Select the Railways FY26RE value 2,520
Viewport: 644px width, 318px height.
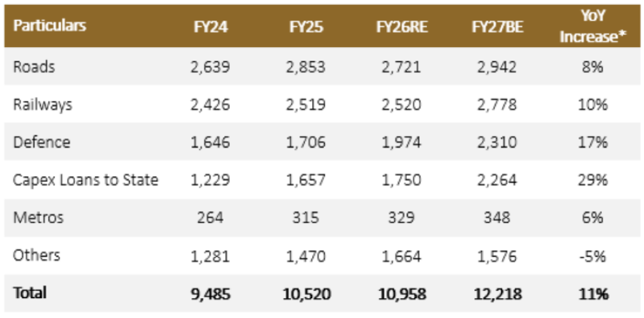(402, 105)
